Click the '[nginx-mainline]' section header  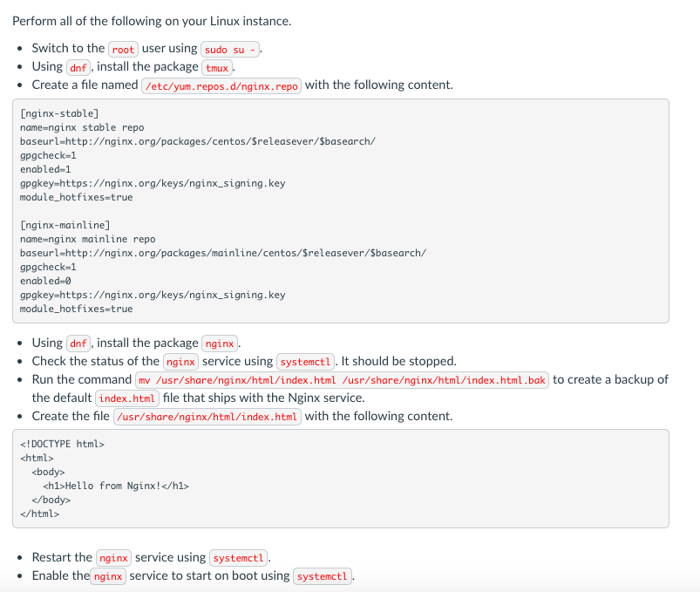click(x=65, y=225)
